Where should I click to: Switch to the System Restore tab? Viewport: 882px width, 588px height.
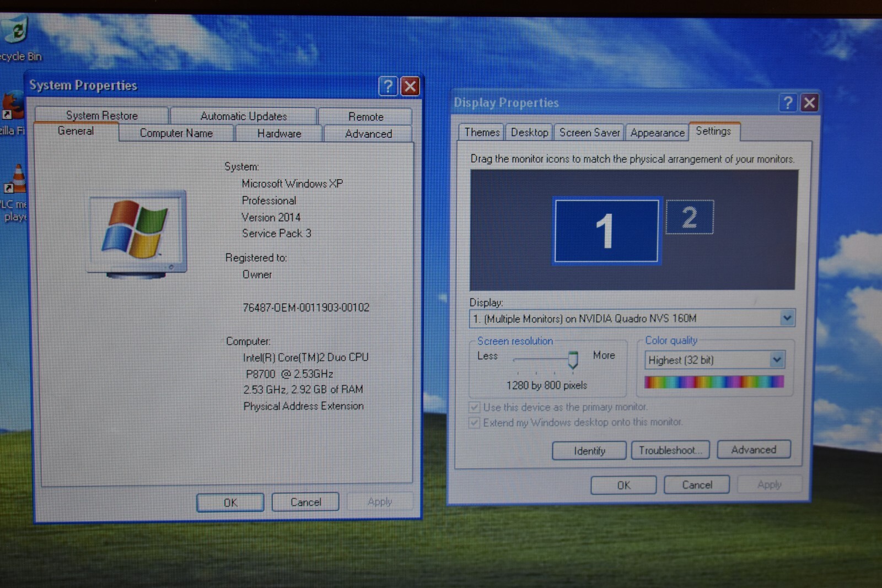point(102,115)
